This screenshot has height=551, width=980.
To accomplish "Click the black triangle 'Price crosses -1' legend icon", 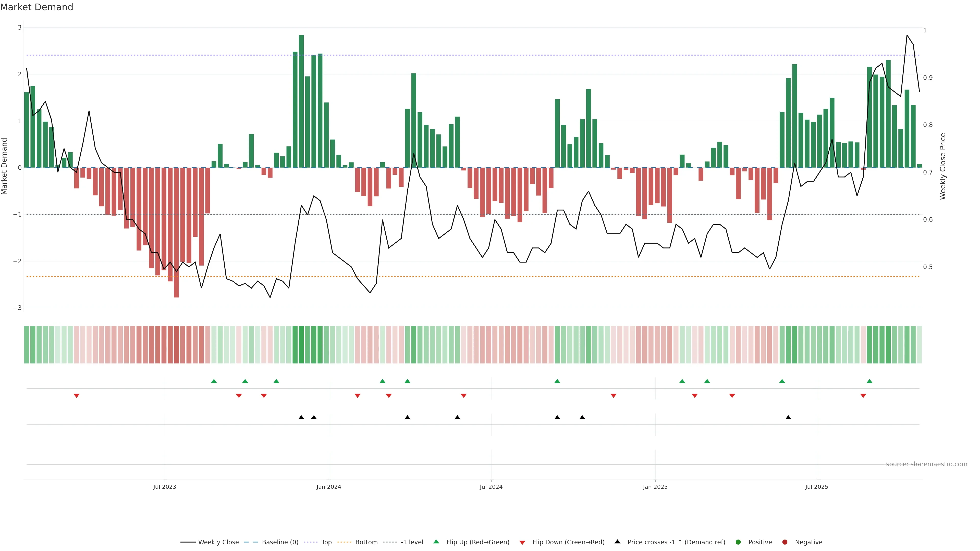I will [x=617, y=542].
